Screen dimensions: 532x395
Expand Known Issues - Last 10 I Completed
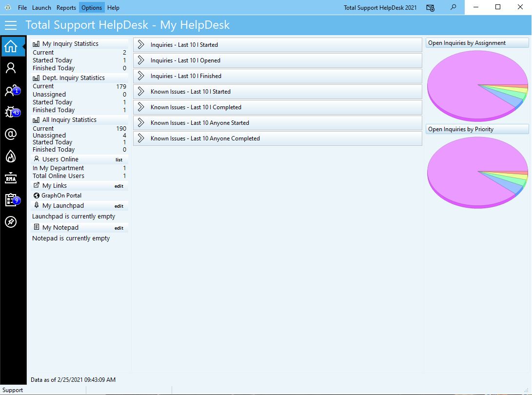[x=277, y=107]
